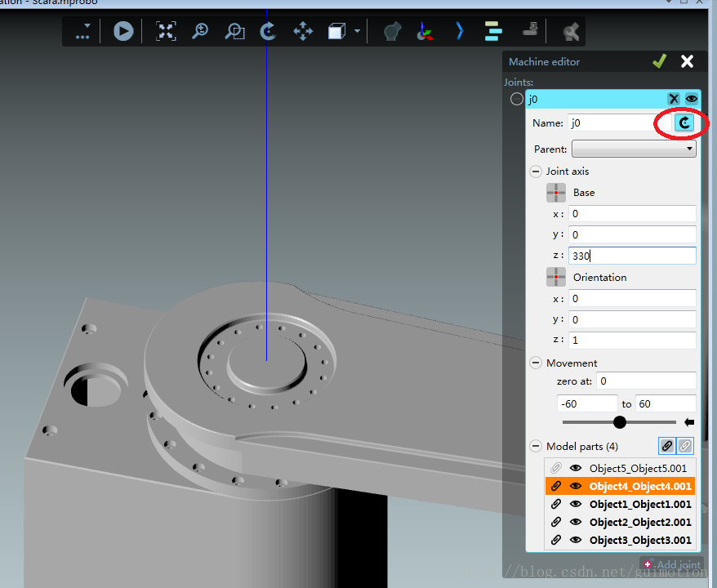Select Object4_Object4.001 part name

[640, 486]
